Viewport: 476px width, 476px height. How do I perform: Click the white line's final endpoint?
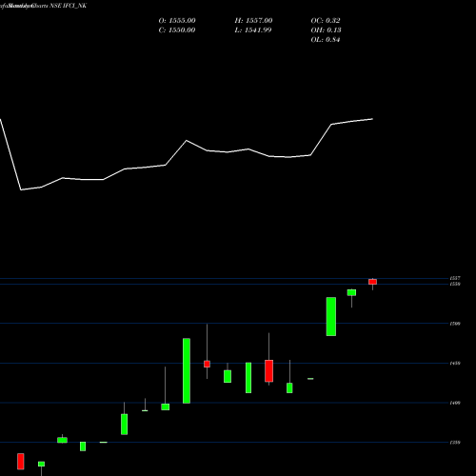tap(372, 119)
